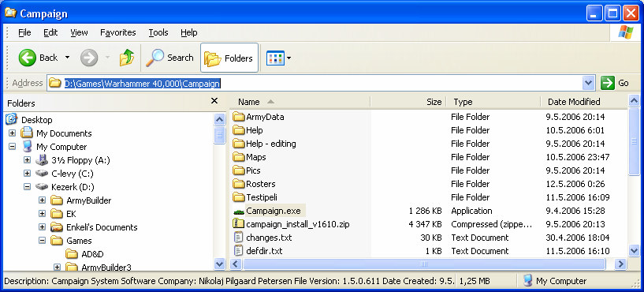Select the My Documents icon in tree
Screen dimensions: 644x292
(x=27, y=133)
